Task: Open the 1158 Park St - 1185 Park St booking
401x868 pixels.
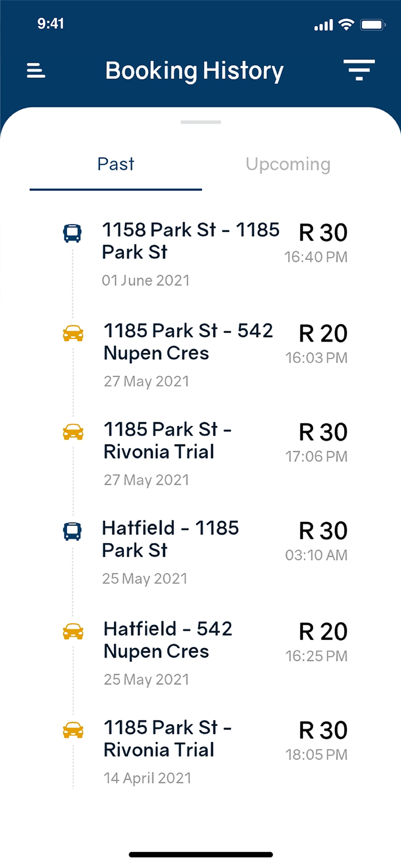Action: coord(190,241)
